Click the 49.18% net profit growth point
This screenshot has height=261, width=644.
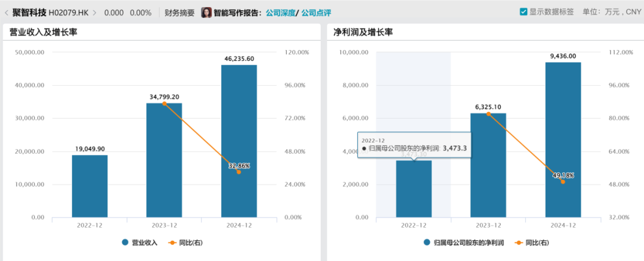(x=562, y=181)
